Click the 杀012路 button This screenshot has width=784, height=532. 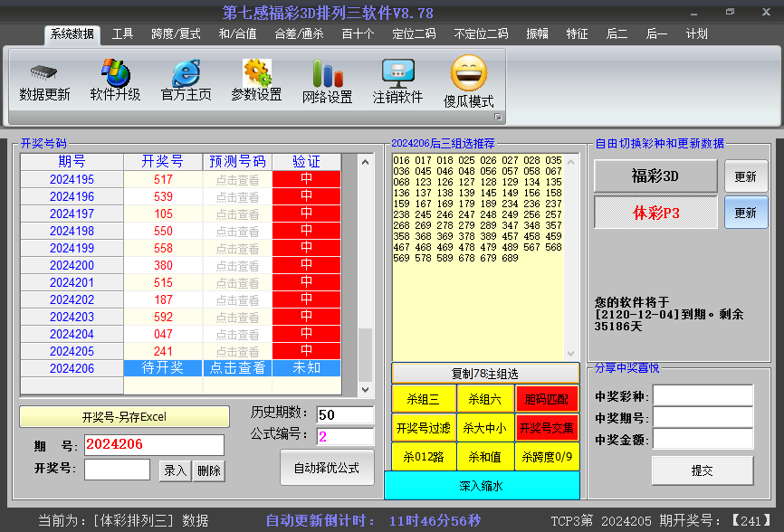pyautogui.click(x=424, y=457)
